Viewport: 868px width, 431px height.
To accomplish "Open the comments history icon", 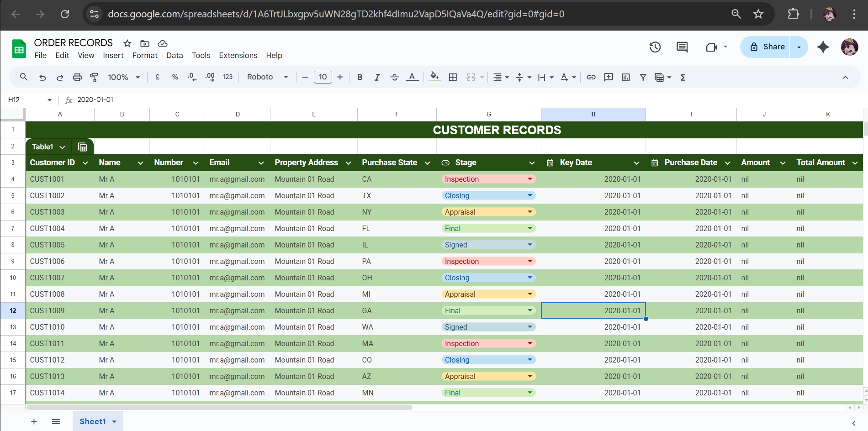I will click(682, 47).
